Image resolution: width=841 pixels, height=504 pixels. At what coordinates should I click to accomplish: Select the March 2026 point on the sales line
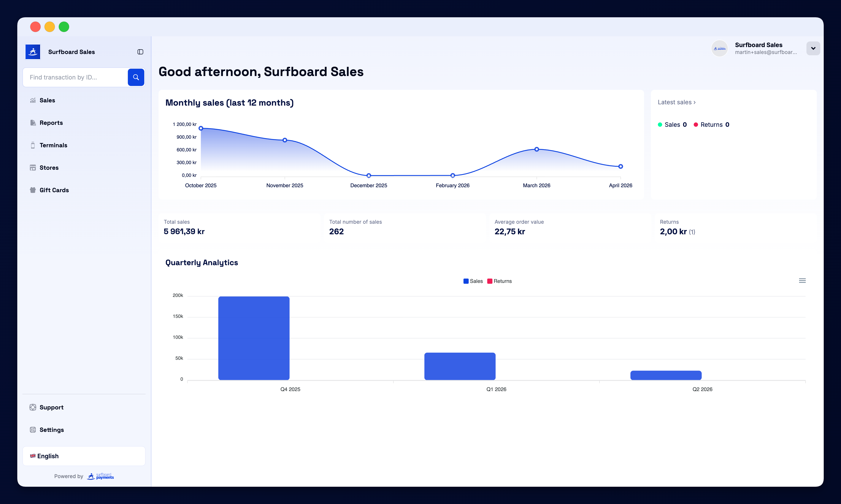click(x=536, y=149)
